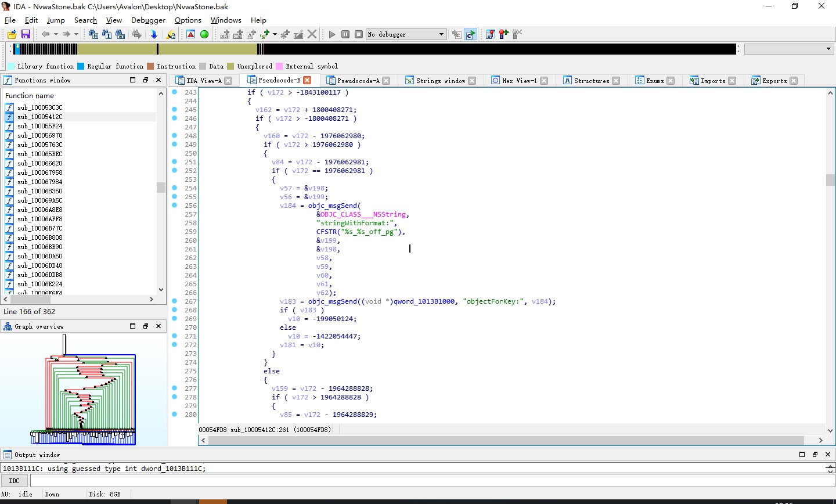Click the green circle toolbar icon
836x504 pixels.
click(x=204, y=34)
